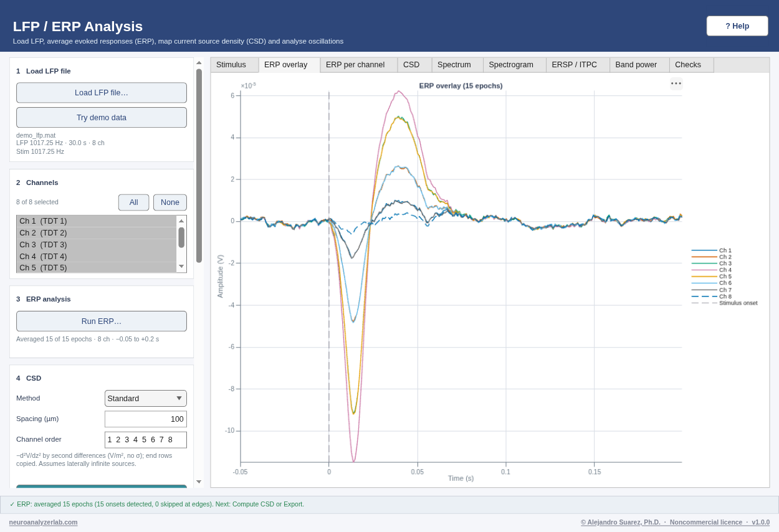Open the CSD Method dropdown

point(146,398)
